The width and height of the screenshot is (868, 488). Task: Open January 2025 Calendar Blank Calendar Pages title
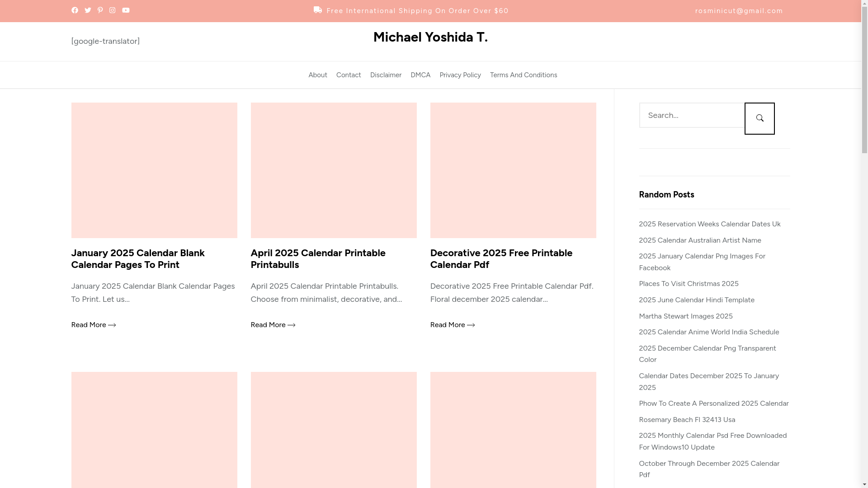click(x=138, y=258)
